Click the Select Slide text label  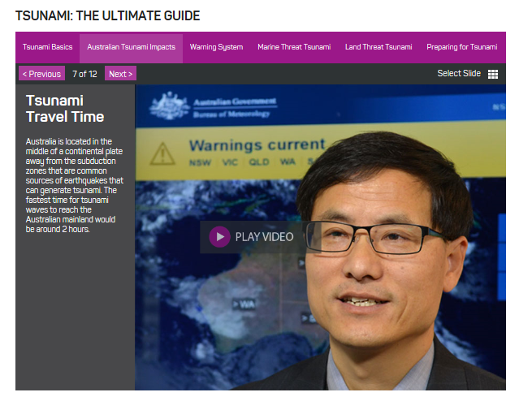459,74
